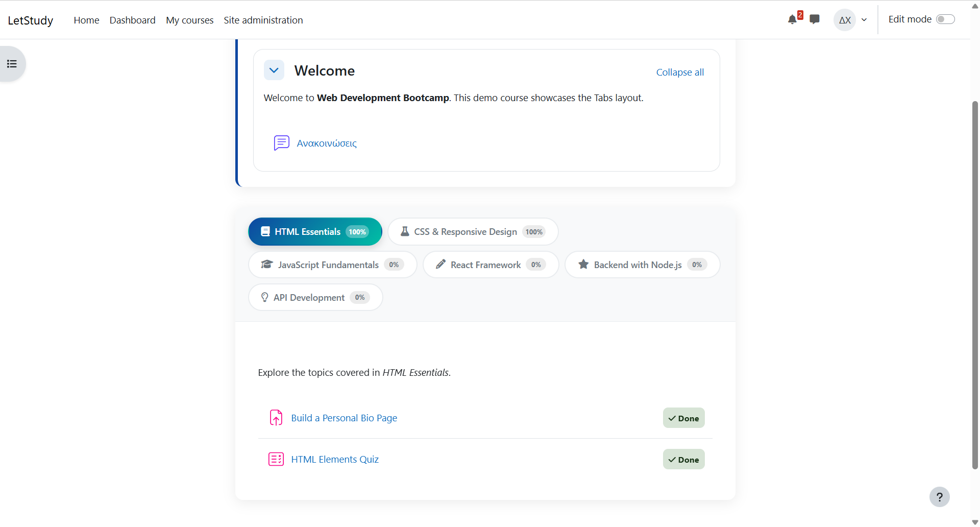Screen dimensions: 980x527
Task: Open the notifications bell icon
Action: (792, 20)
